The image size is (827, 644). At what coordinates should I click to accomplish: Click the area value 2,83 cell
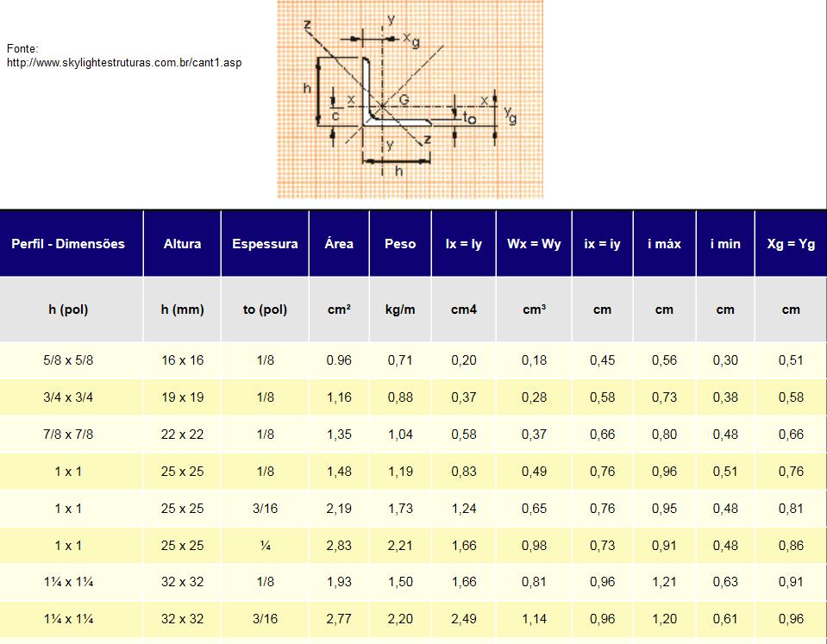[339, 546]
